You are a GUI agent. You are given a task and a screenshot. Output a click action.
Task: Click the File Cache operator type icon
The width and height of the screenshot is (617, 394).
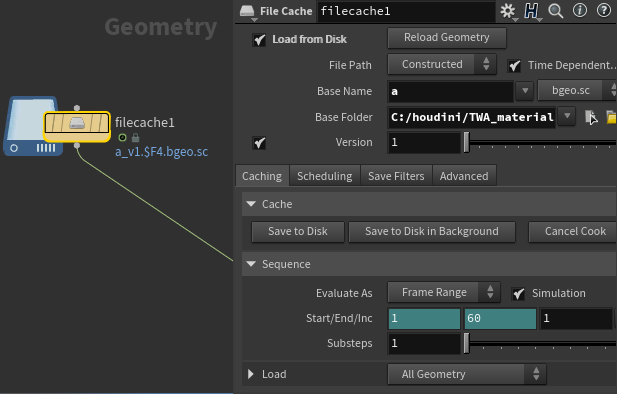click(247, 11)
